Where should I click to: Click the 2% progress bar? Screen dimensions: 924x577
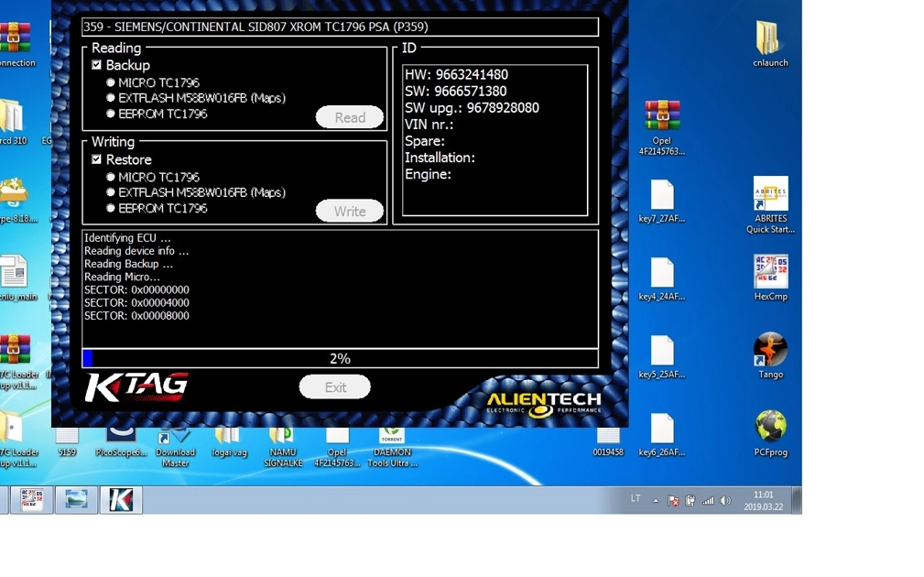point(340,358)
